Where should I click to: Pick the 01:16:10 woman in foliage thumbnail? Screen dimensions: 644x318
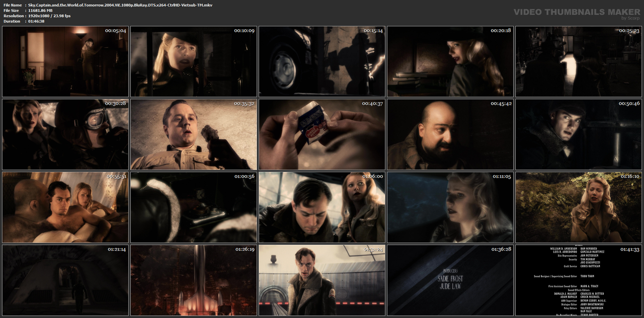(579, 207)
